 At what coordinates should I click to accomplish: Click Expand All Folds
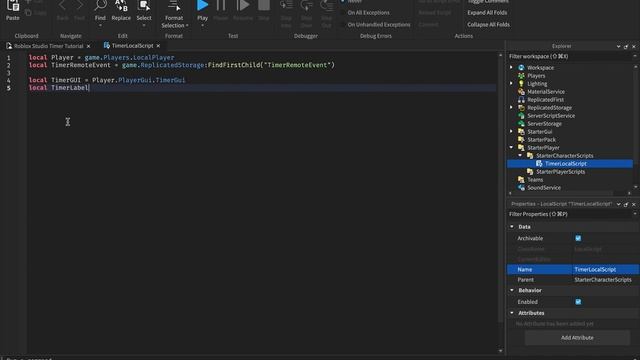[x=487, y=13]
